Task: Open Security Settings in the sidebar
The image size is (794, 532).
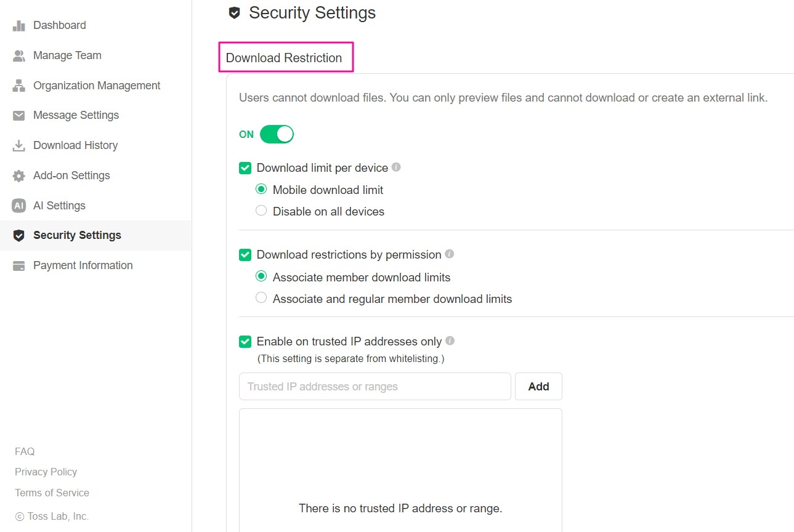Action: pyautogui.click(x=77, y=235)
